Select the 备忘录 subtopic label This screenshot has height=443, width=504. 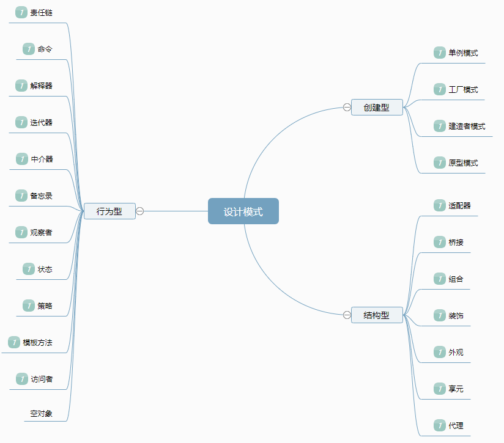coord(42,196)
